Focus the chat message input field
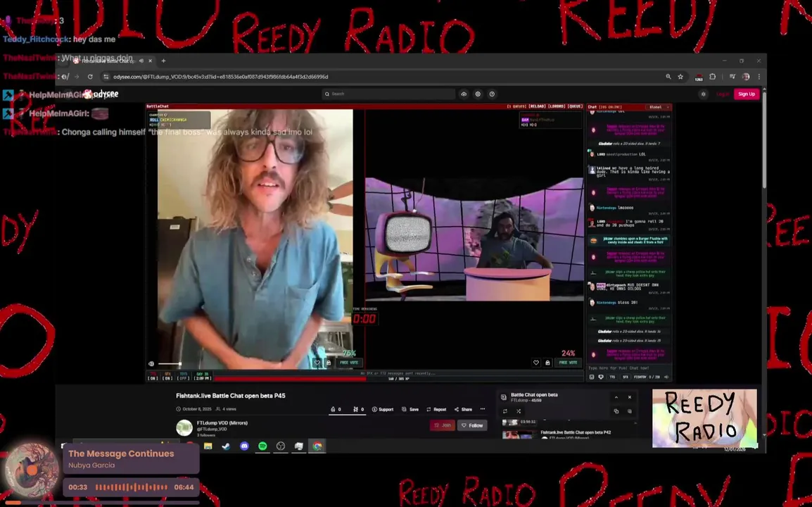This screenshot has width=812, height=507. pos(628,368)
